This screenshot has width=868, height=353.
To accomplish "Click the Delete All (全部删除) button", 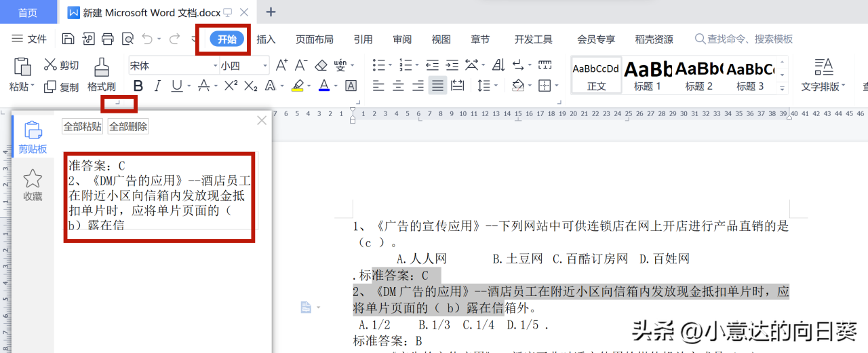I will click(x=128, y=126).
